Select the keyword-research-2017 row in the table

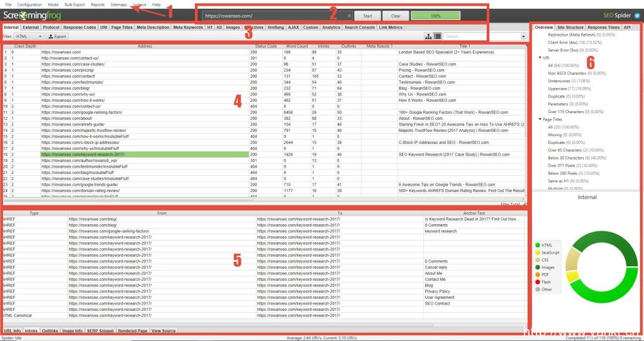(x=144, y=154)
